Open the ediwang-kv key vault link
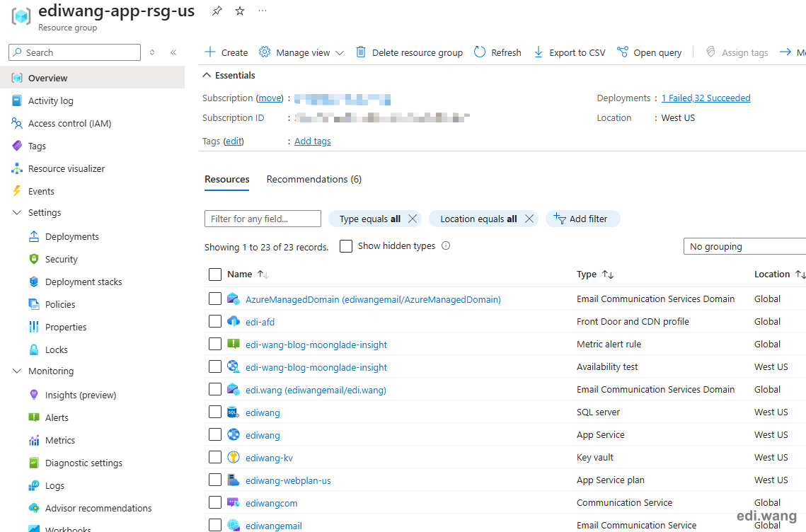The height and width of the screenshot is (532, 806). 270,458
